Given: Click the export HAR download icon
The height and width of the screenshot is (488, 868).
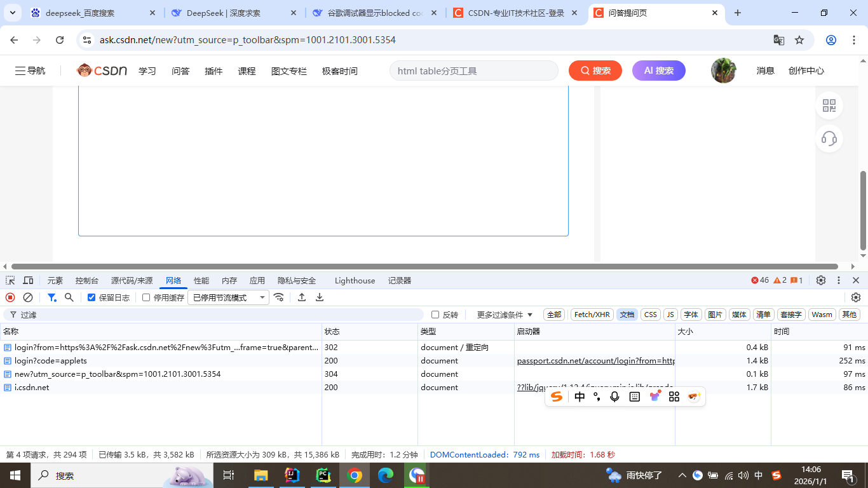Looking at the screenshot, I should pos(320,297).
